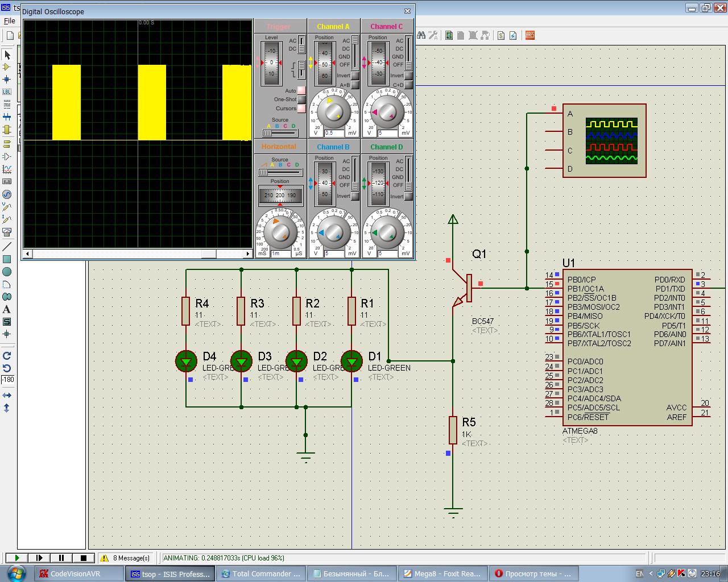Enable the trigger One-Shot button
Screen dimensions: 728x582
301,99
